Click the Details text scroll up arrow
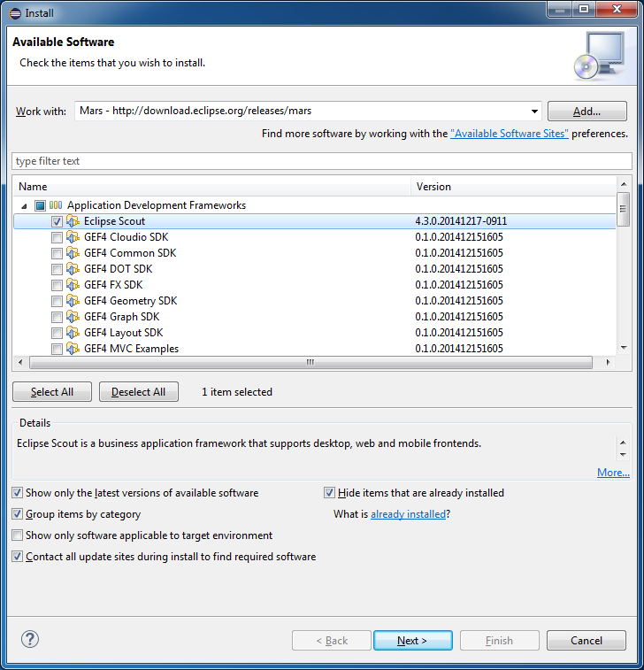 pyautogui.click(x=623, y=443)
